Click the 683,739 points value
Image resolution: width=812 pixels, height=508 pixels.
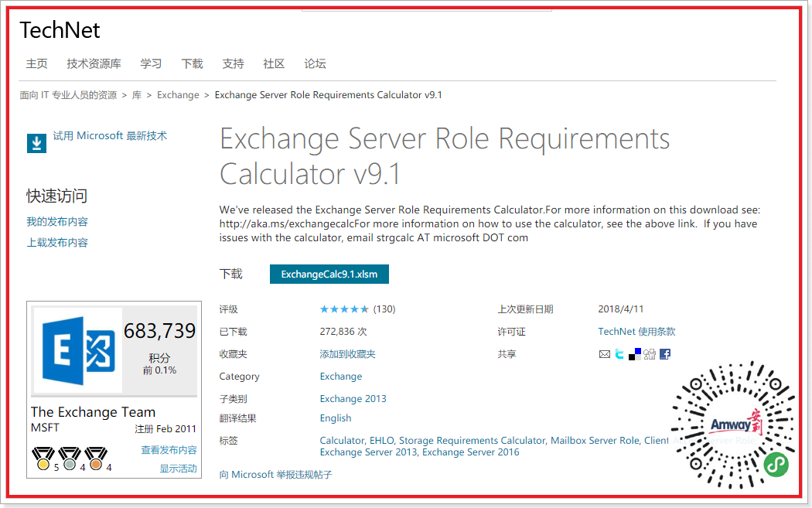click(x=159, y=331)
